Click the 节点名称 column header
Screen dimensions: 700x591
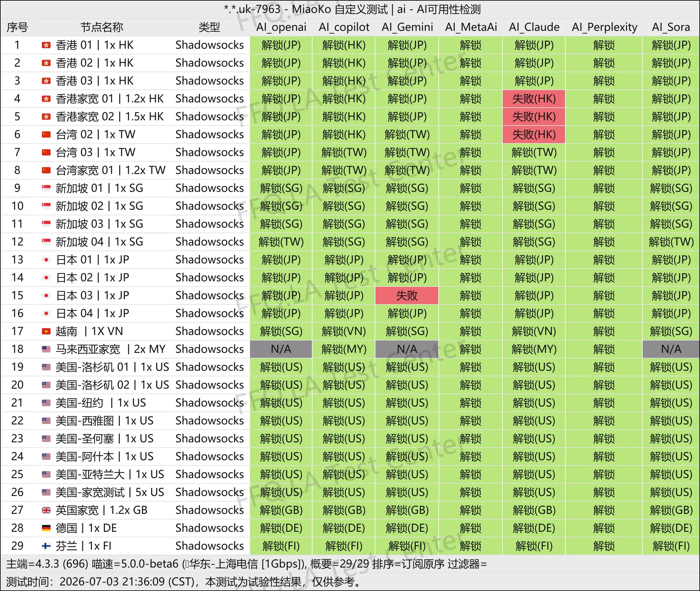(x=102, y=27)
